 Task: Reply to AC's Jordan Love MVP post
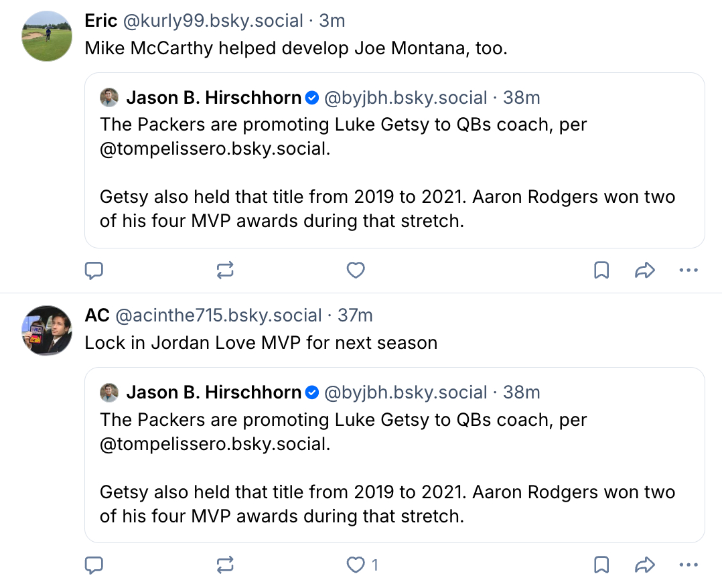pyautogui.click(x=94, y=565)
